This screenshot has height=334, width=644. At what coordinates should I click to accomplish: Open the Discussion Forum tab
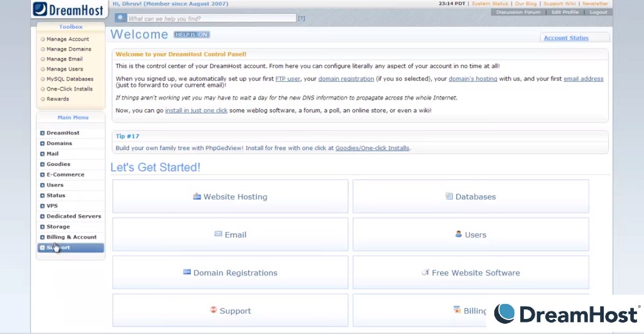(518, 12)
